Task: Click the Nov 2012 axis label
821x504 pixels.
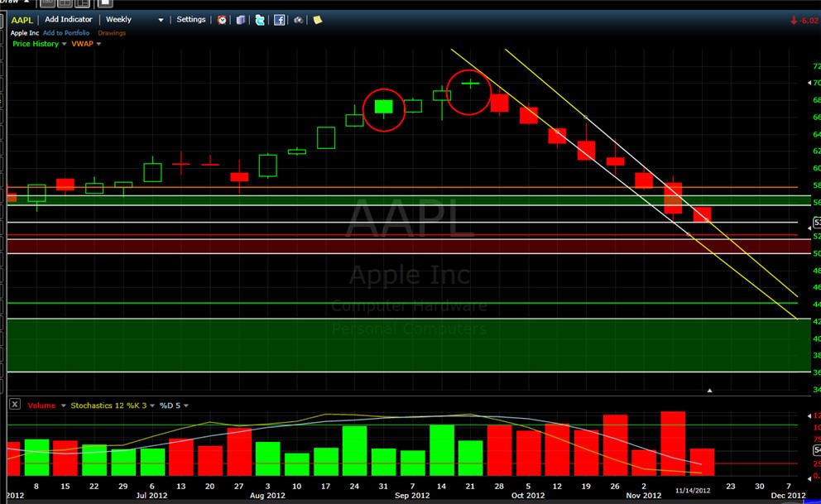Action: click(x=644, y=495)
